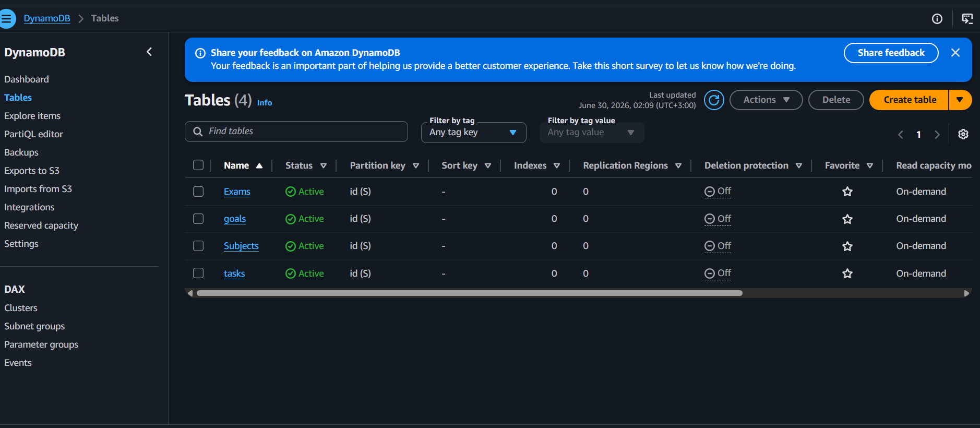Viewport: 980px width, 428px height.
Task: Open the hamburger navigation menu icon
Action: click(x=6, y=19)
